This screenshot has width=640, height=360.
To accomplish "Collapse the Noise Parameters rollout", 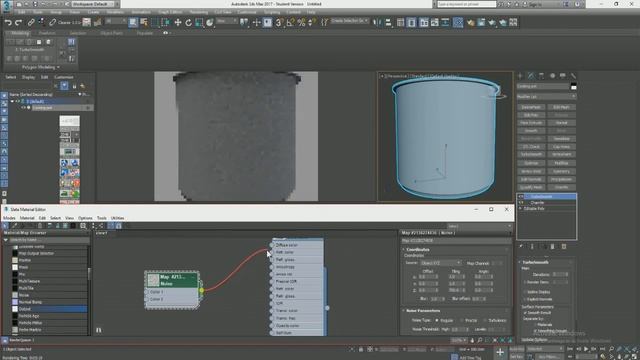I will [x=403, y=311].
